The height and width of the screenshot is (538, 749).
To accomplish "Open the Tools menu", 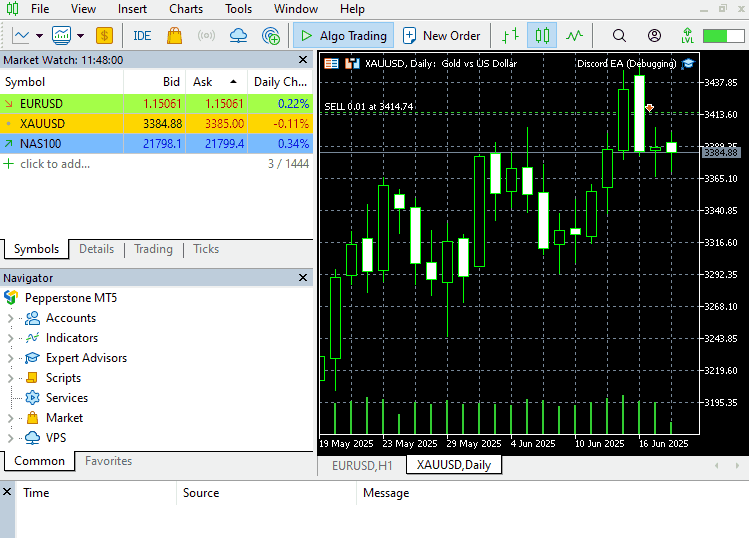I will 238,9.
